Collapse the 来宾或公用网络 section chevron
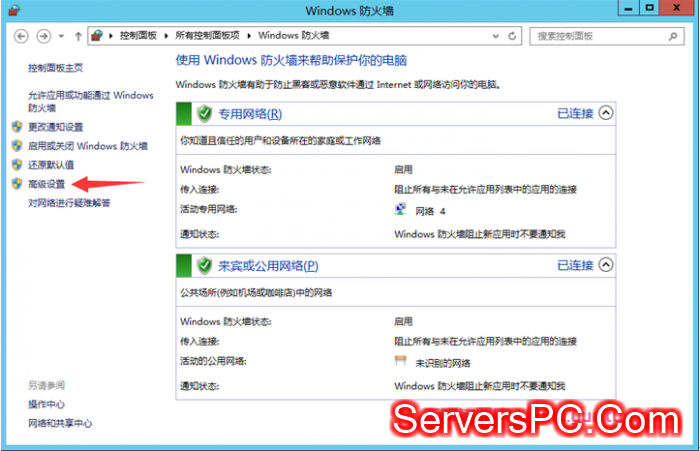The height and width of the screenshot is (451, 700). pyautogui.click(x=605, y=266)
